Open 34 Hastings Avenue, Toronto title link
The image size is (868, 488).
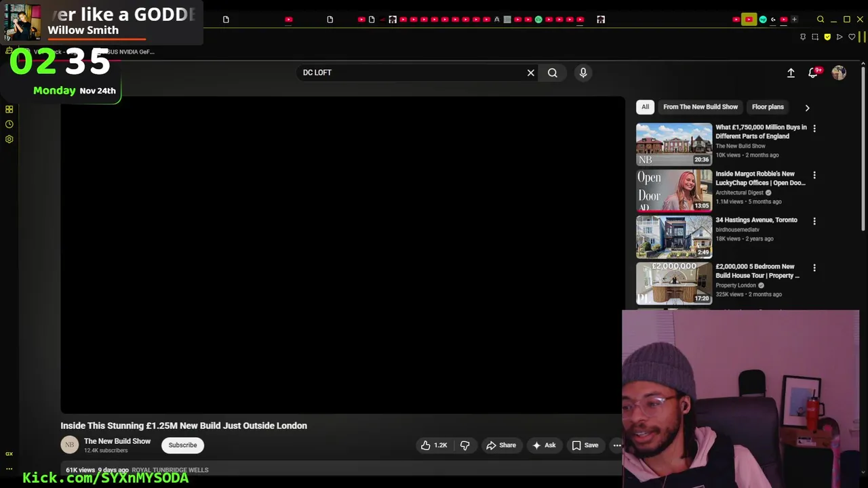click(x=756, y=220)
